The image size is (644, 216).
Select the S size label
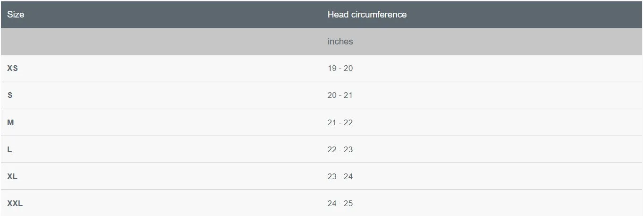click(x=10, y=95)
